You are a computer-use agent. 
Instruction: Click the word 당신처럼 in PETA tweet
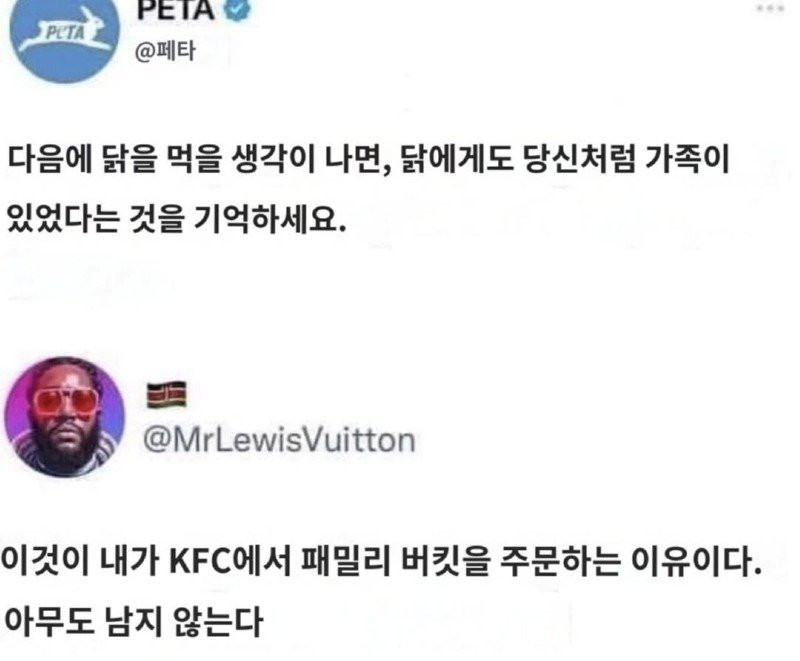580,159
